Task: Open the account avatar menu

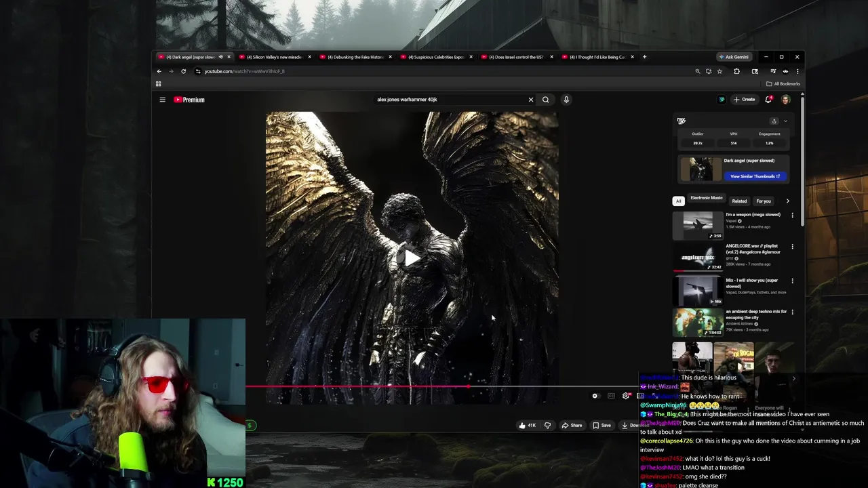Action: pos(786,100)
